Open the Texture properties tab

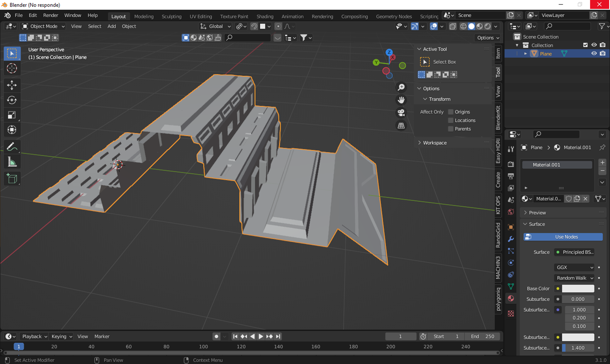point(511,314)
